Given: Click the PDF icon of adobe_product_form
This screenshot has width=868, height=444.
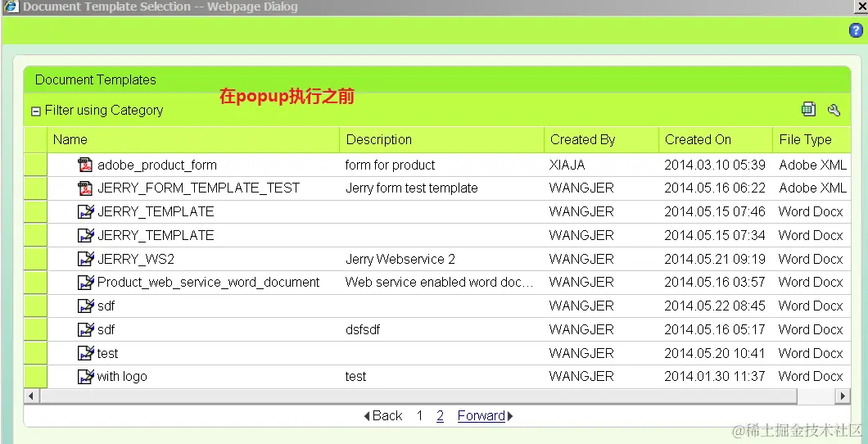Looking at the screenshot, I should pyautogui.click(x=85, y=165).
